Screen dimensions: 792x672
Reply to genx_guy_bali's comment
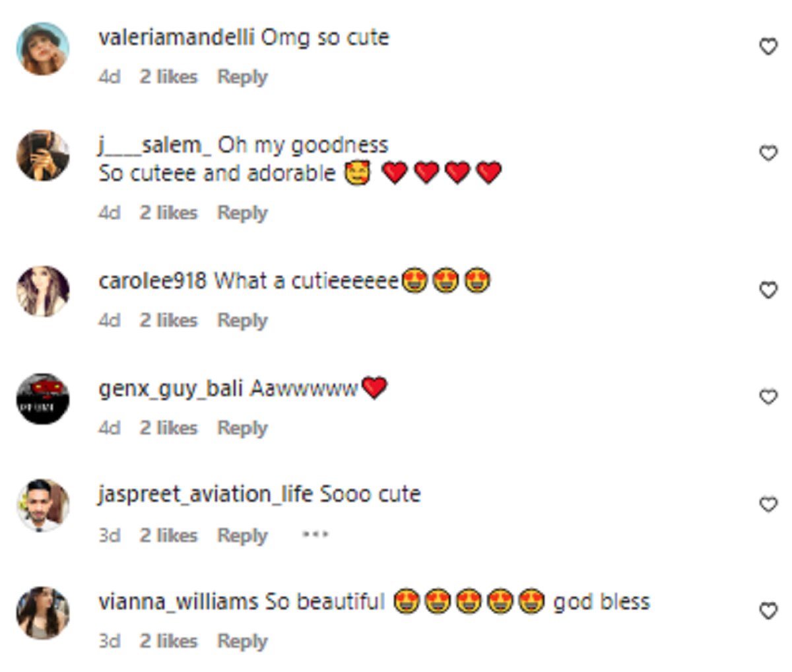click(x=242, y=428)
